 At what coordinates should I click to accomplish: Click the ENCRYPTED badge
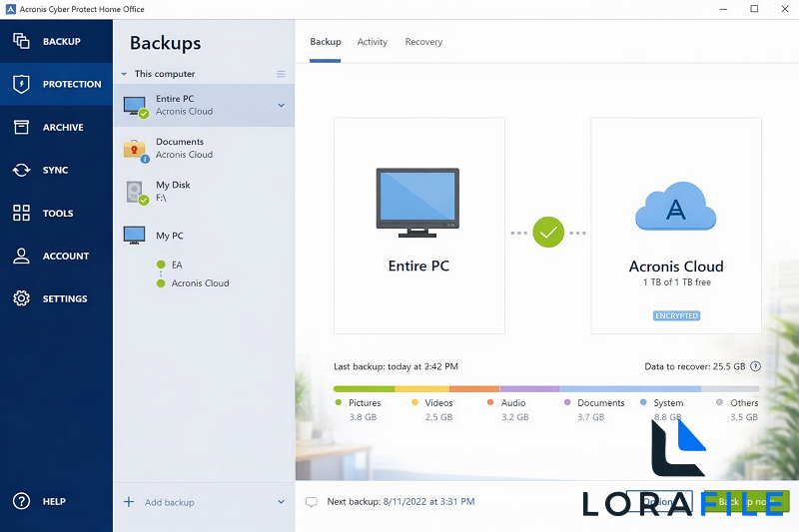click(676, 315)
